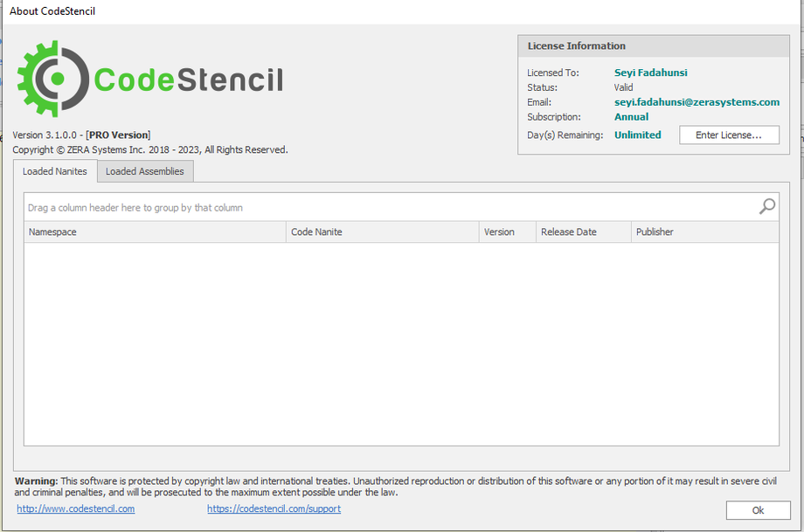Click the Unlimited days remaining value
Screen dimensions: 804x532
pos(637,135)
